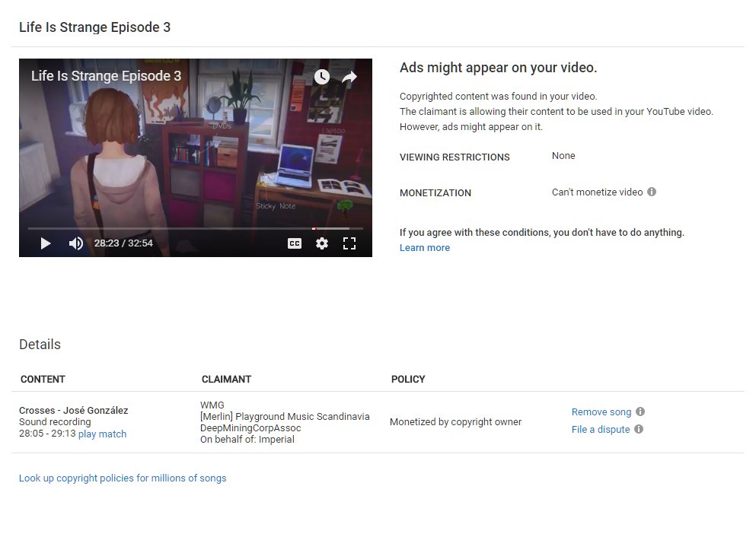Mute the video volume speaker icon
The image size is (756, 537).
click(75, 243)
